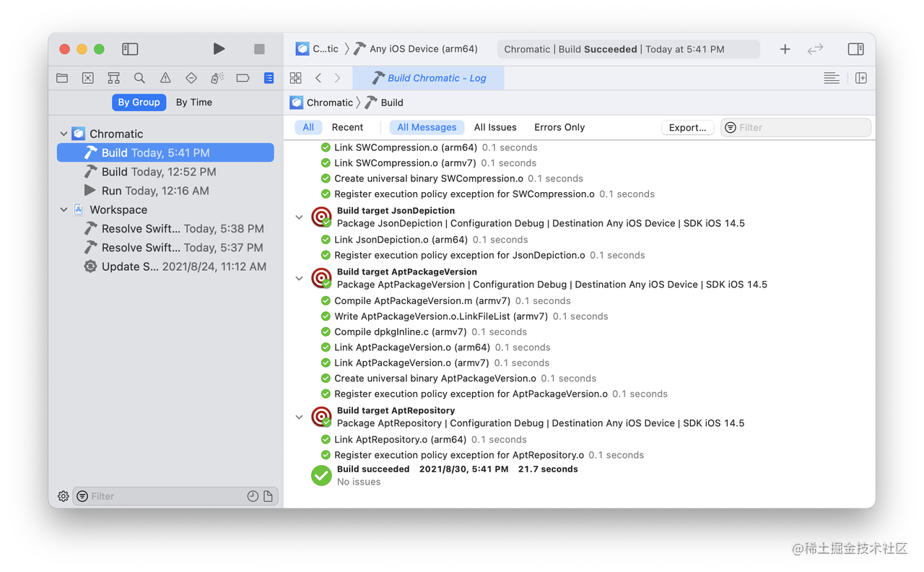Toggle the document filter icon in navigator

click(268, 496)
